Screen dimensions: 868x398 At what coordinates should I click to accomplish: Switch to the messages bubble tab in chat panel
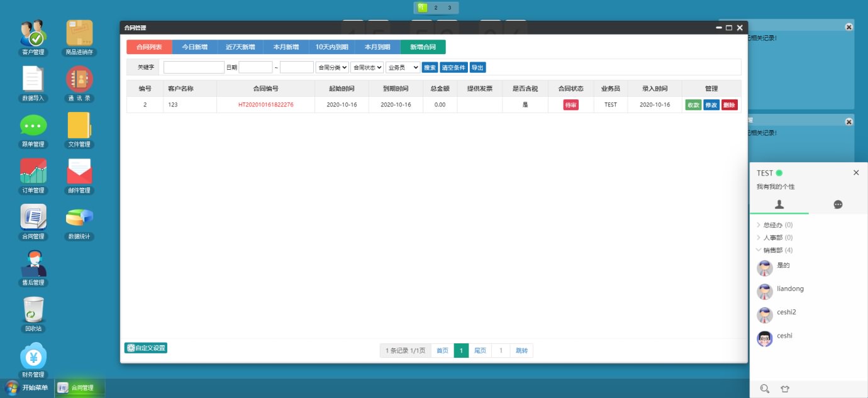838,204
